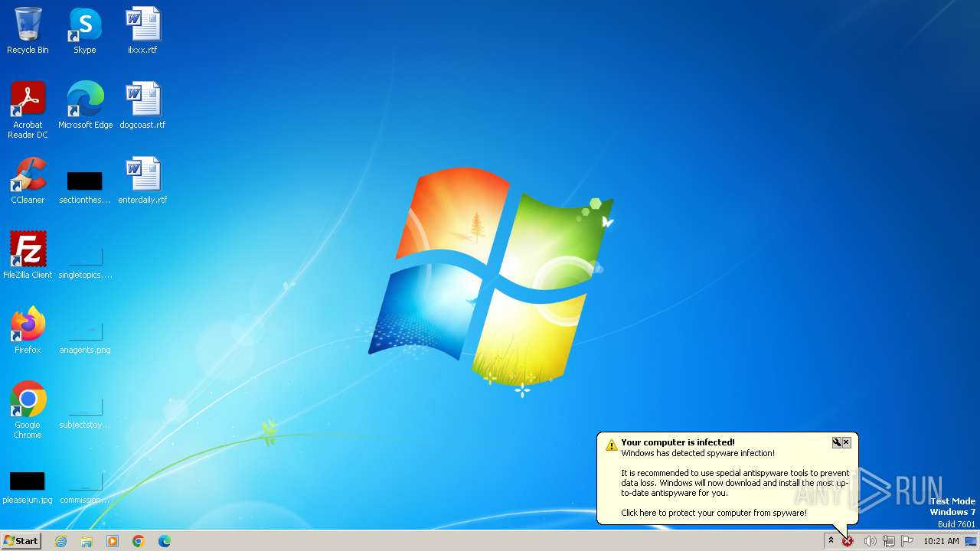Open the network tray icon
The image size is (980, 551).
888,541
